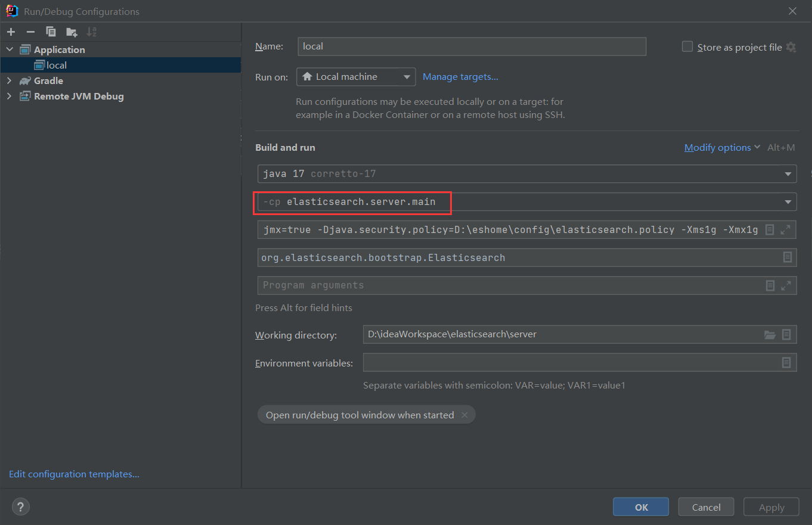The width and height of the screenshot is (812, 525).
Task: Enable Store as project file
Action: pos(687,46)
